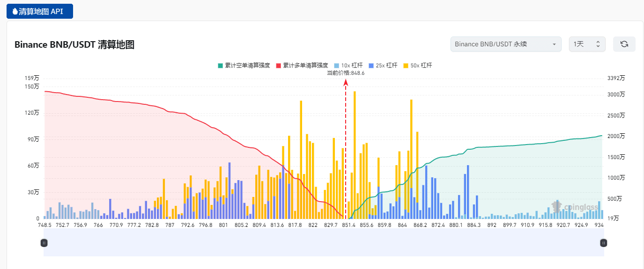Click the 801 x-axis price label

click(x=223, y=225)
